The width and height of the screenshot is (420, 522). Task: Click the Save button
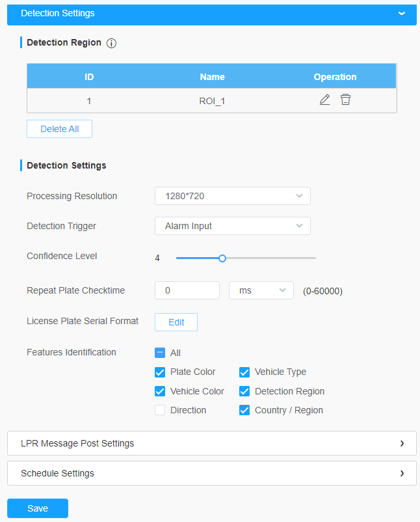(38, 508)
